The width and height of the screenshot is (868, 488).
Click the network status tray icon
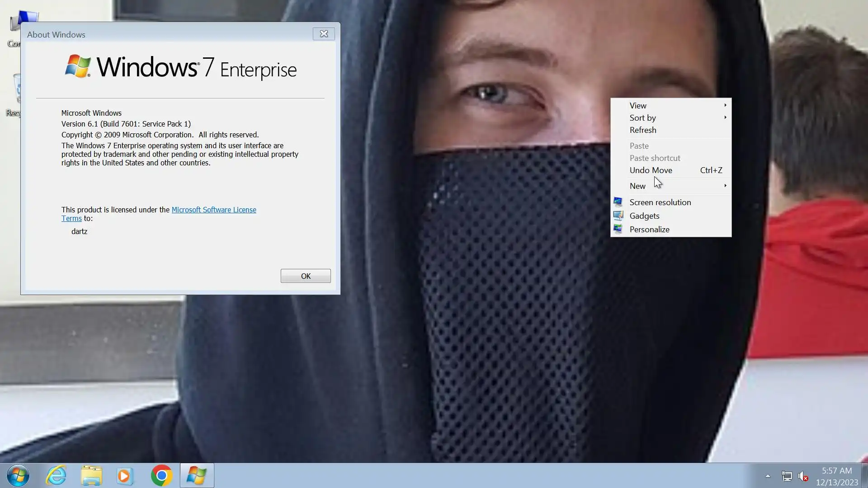pos(787,476)
